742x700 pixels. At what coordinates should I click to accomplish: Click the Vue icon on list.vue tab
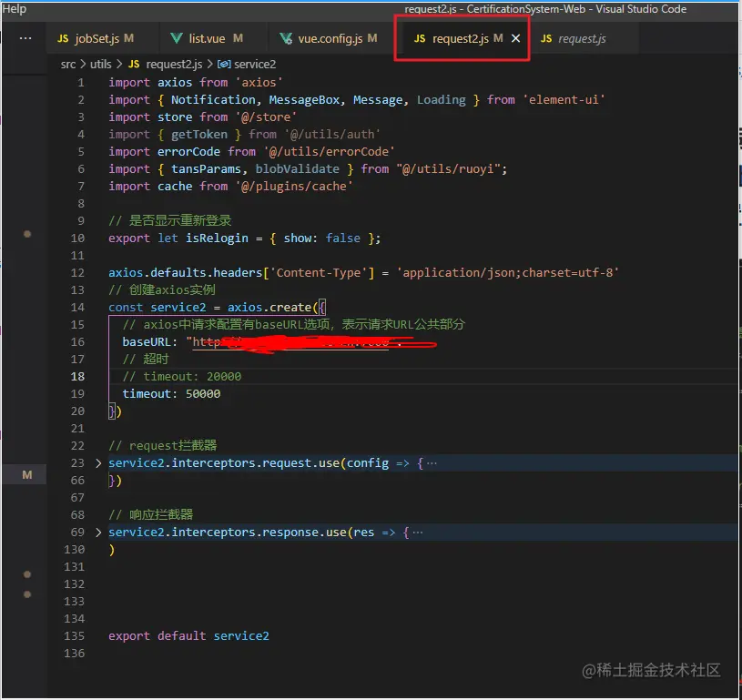point(176,38)
